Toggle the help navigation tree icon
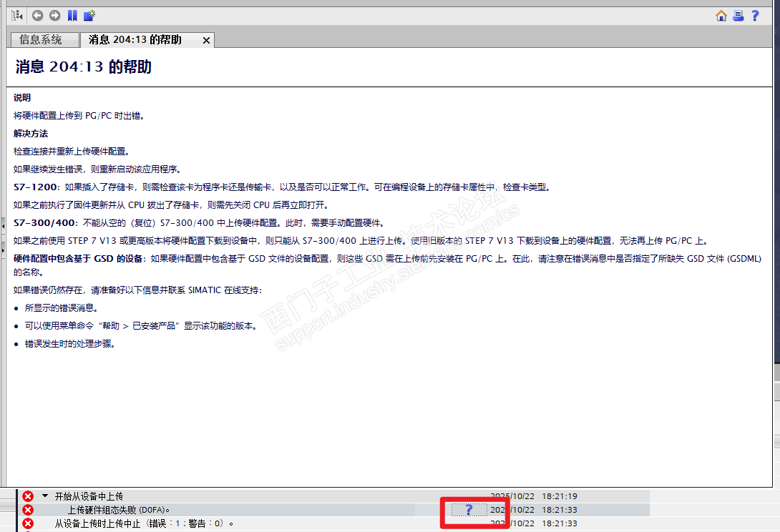Image resolution: width=780 pixels, height=532 pixels. pyautogui.click(x=17, y=16)
